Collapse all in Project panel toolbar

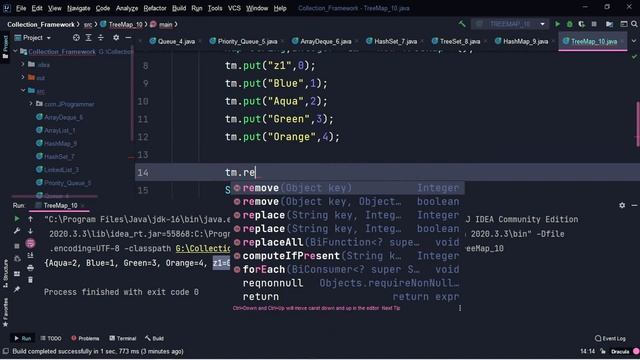pos(100,38)
